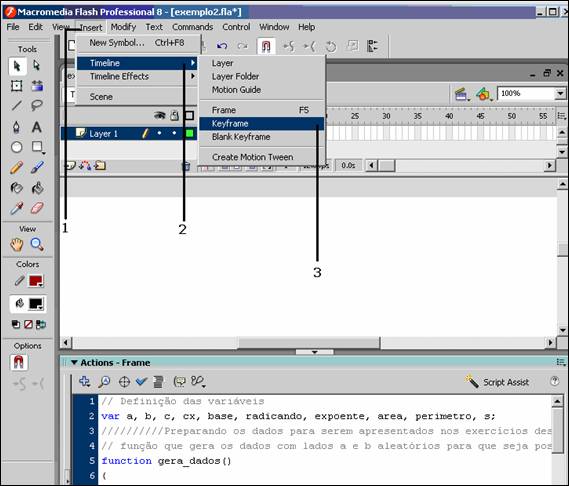The height and width of the screenshot is (486, 569).
Task: Click the Undo toolbar icon
Action: tap(222, 46)
